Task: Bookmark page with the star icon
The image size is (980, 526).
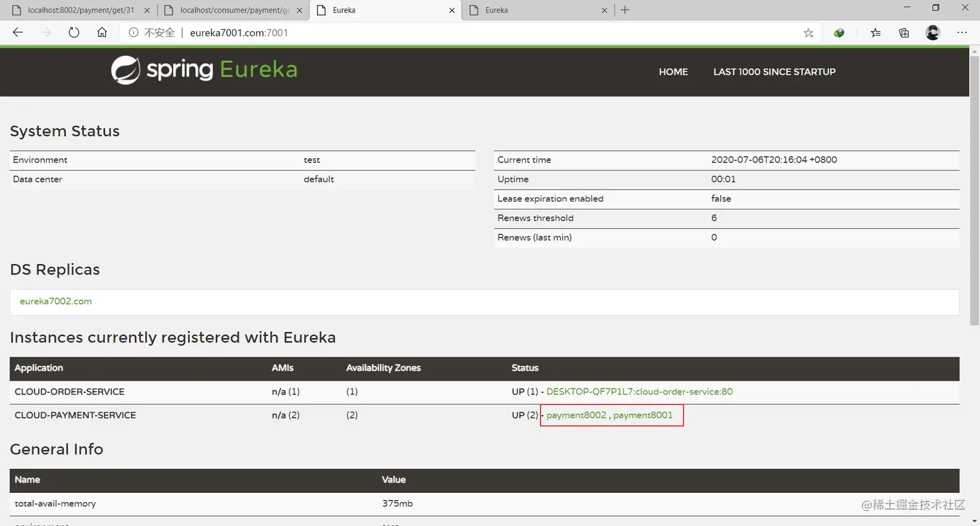Action: point(808,33)
